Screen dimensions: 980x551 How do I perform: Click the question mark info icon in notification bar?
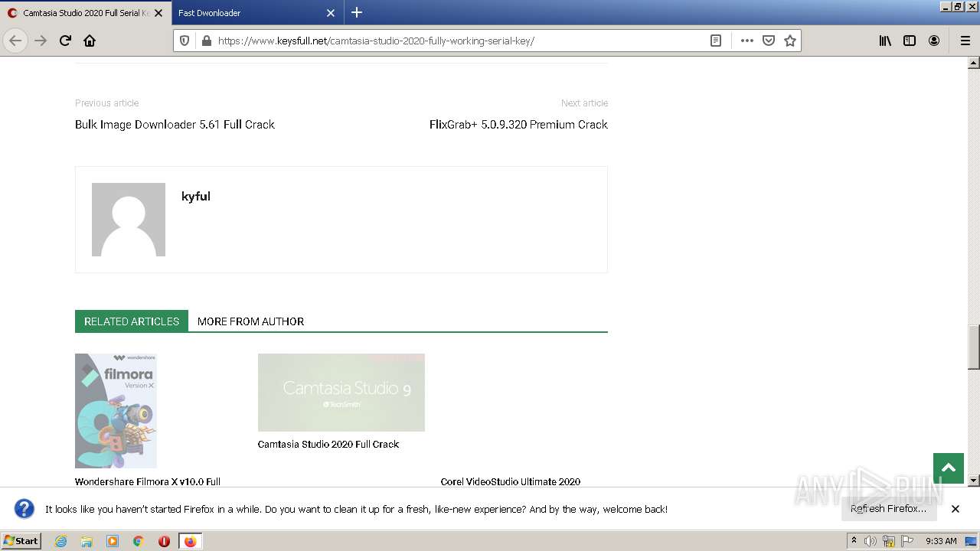click(x=24, y=508)
